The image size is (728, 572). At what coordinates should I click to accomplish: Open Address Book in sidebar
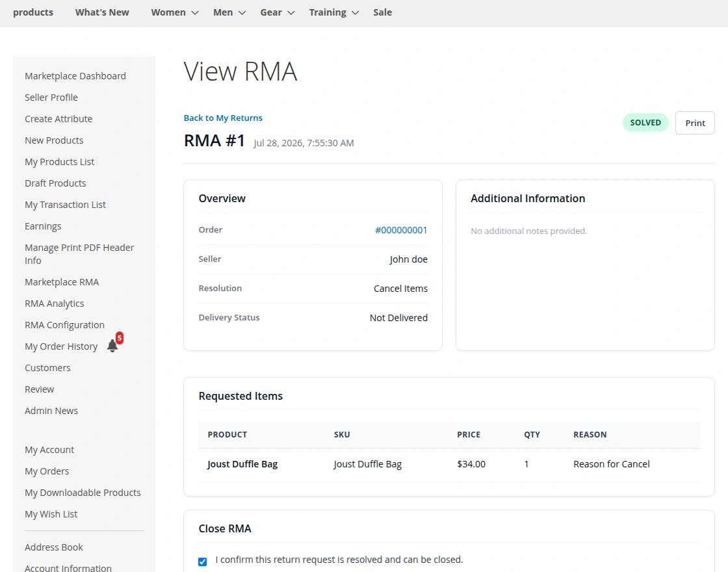pos(54,547)
